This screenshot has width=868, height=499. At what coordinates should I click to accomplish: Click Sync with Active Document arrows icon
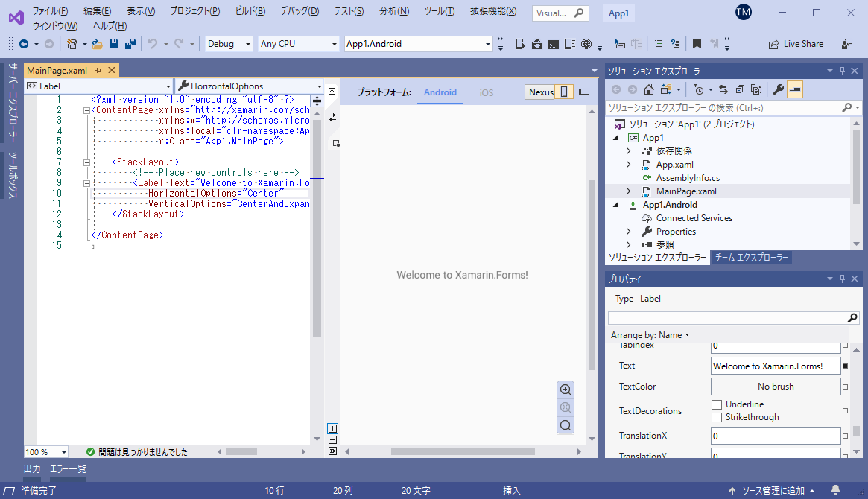coord(723,89)
